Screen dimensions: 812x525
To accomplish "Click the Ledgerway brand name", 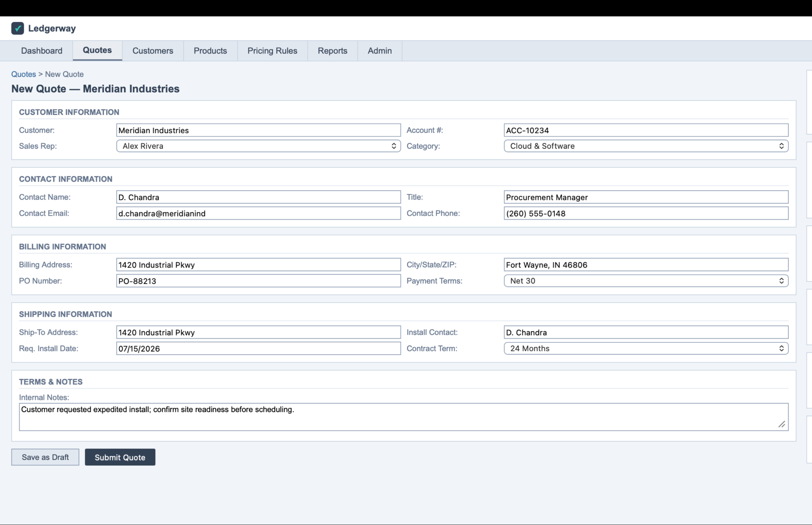I will pyautogui.click(x=52, y=28).
